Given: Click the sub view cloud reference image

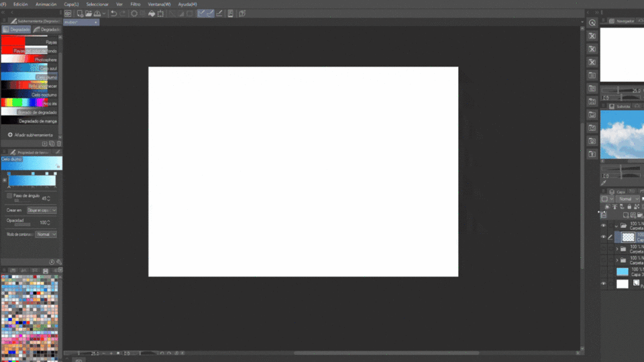Looking at the screenshot, I should 622,134.
